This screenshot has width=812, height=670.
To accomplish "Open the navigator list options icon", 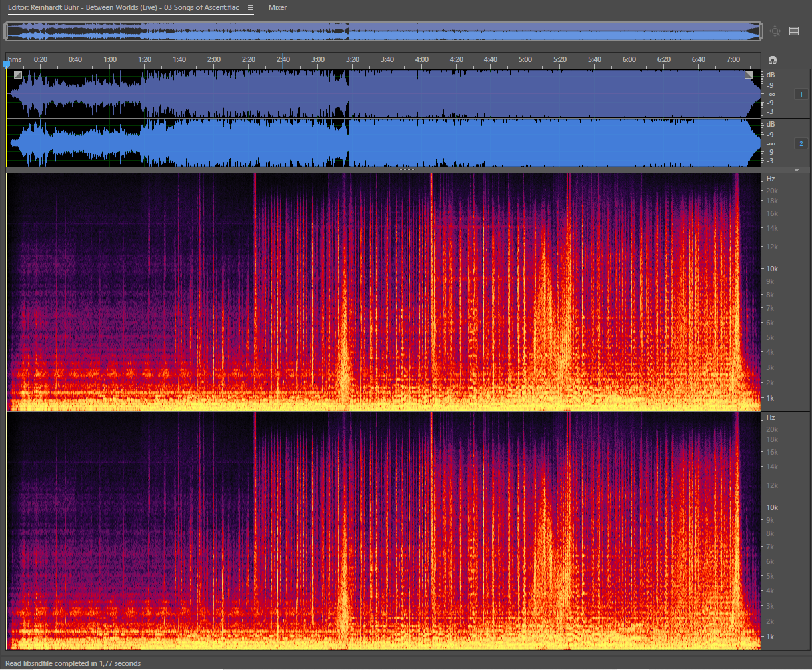I will click(x=794, y=31).
